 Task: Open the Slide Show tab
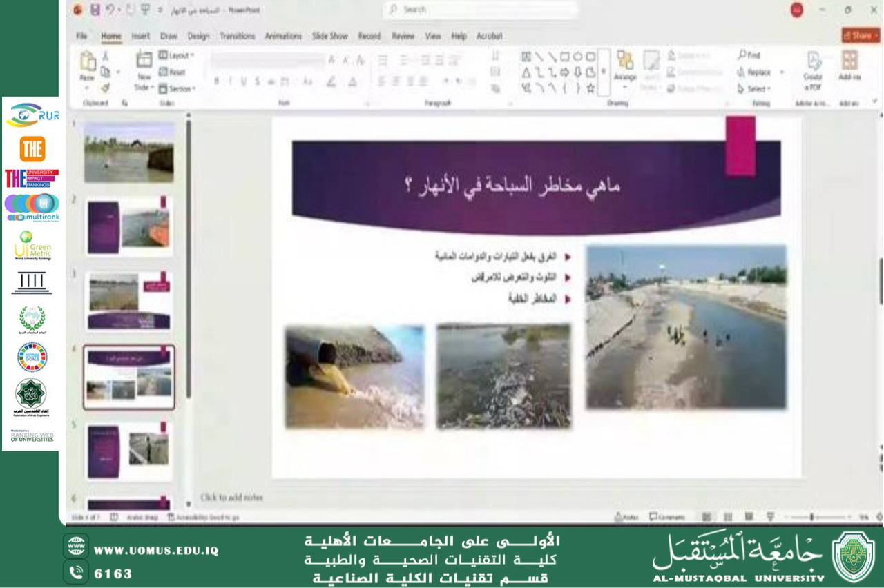click(329, 36)
